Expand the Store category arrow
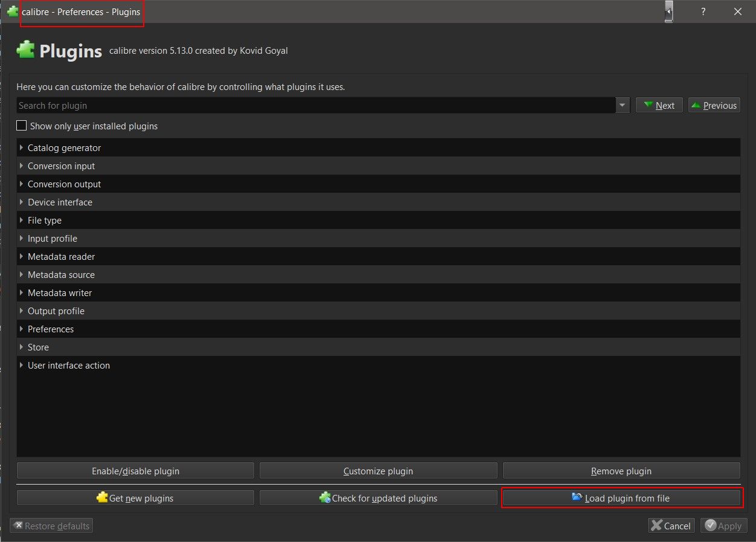 [22, 347]
